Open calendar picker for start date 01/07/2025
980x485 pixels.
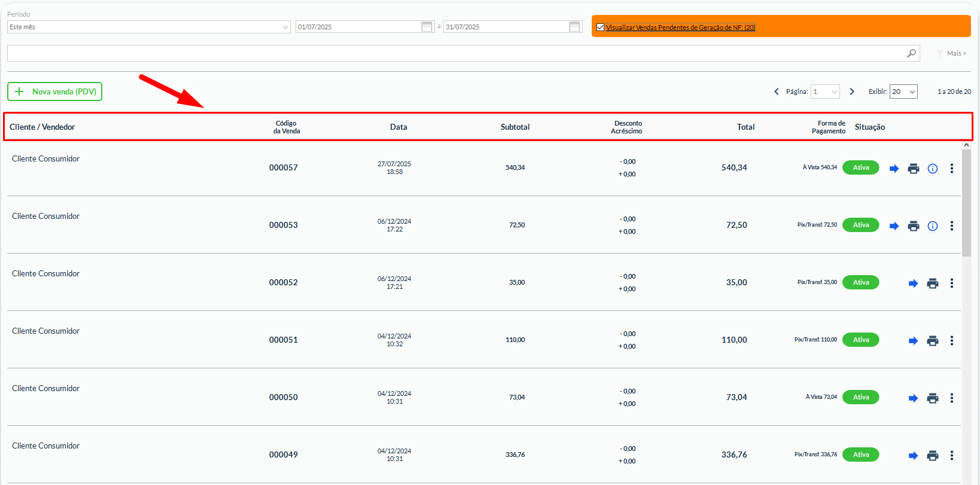click(x=427, y=27)
